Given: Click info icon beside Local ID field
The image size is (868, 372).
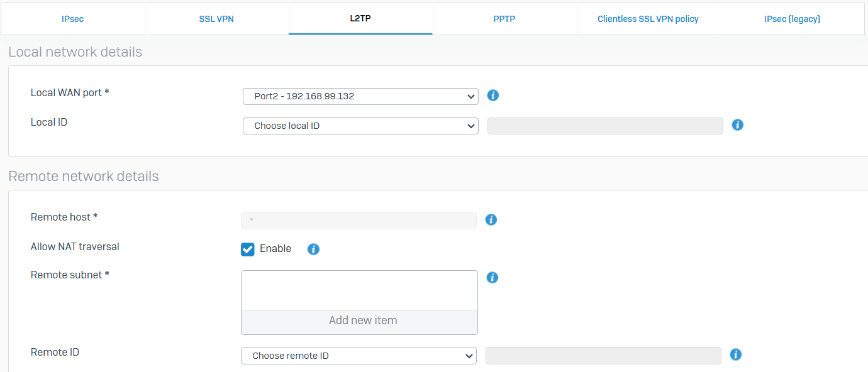Looking at the screenshot, I should coord(738,125).
